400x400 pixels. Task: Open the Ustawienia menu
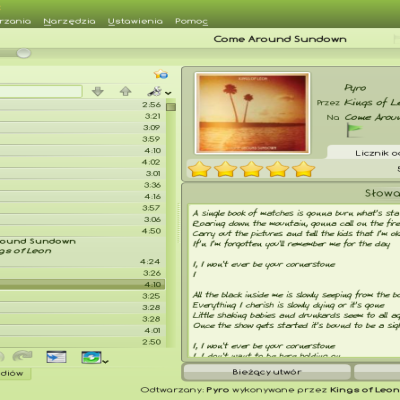(x=135, y=21)
